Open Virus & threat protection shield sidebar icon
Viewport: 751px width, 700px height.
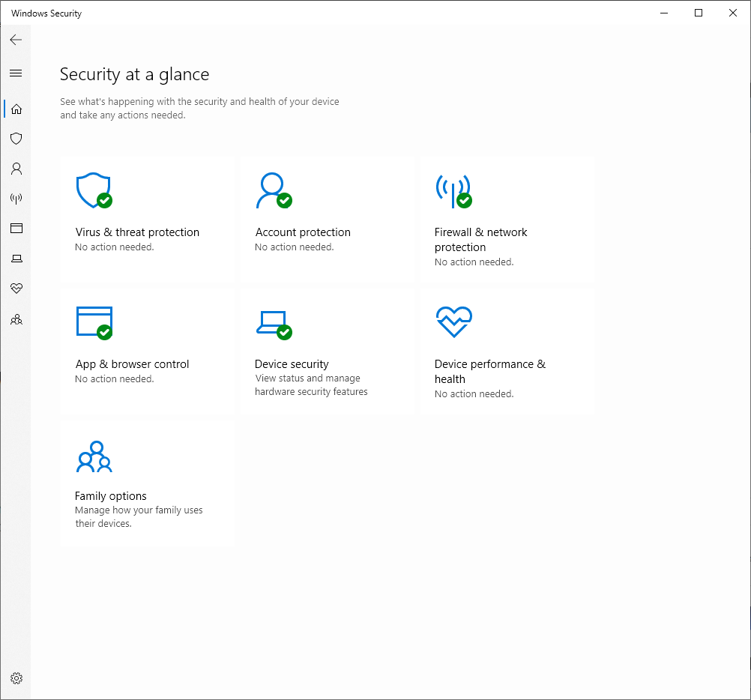[16, 139]
